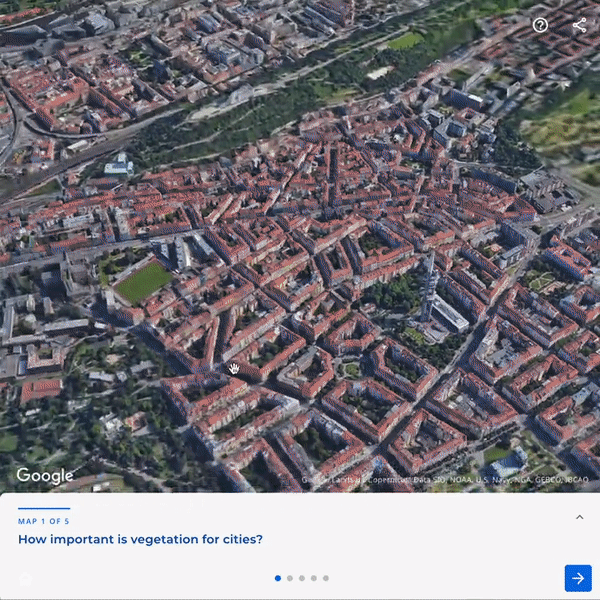
Task: Collapse the story panel with the chevron
Action: pos(579,517)
